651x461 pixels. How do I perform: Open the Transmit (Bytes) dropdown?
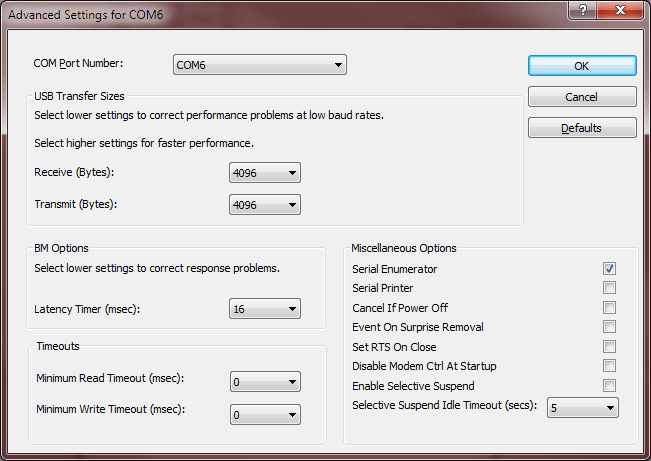(x=265, y=204)
